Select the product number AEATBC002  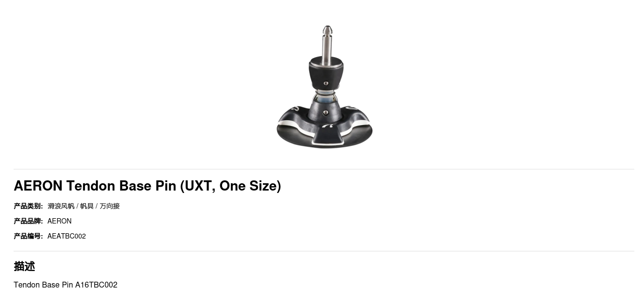coord(66,236)
